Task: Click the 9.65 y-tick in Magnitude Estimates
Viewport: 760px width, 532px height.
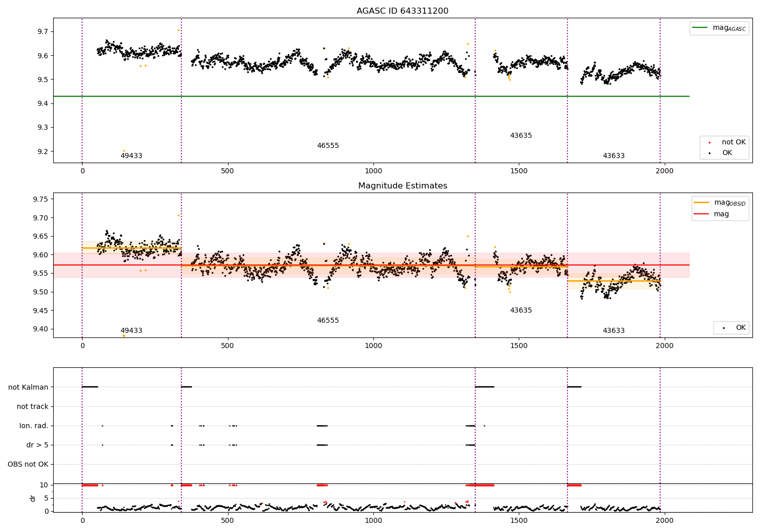Action: coord(40,237)
